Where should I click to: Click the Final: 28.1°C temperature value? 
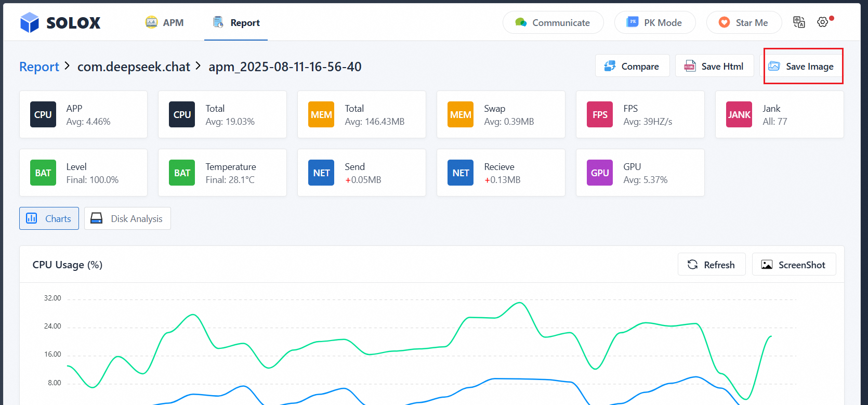coord(230,180)
